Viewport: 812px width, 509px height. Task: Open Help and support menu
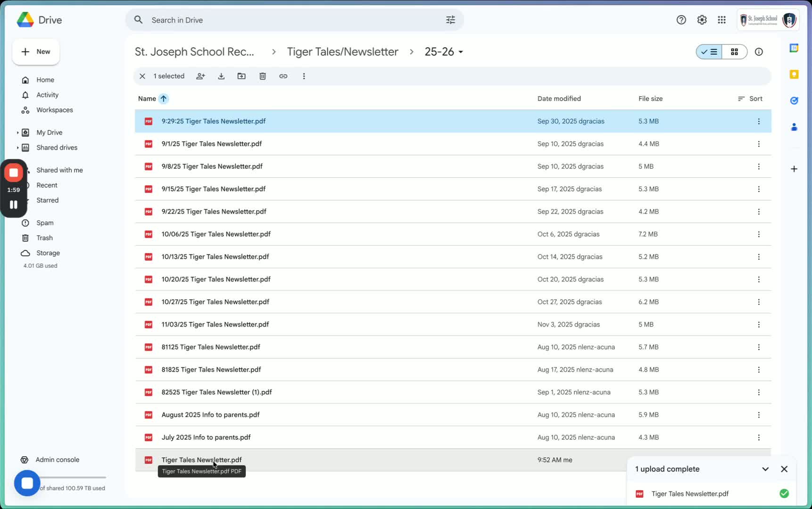(x=681, y=20)
